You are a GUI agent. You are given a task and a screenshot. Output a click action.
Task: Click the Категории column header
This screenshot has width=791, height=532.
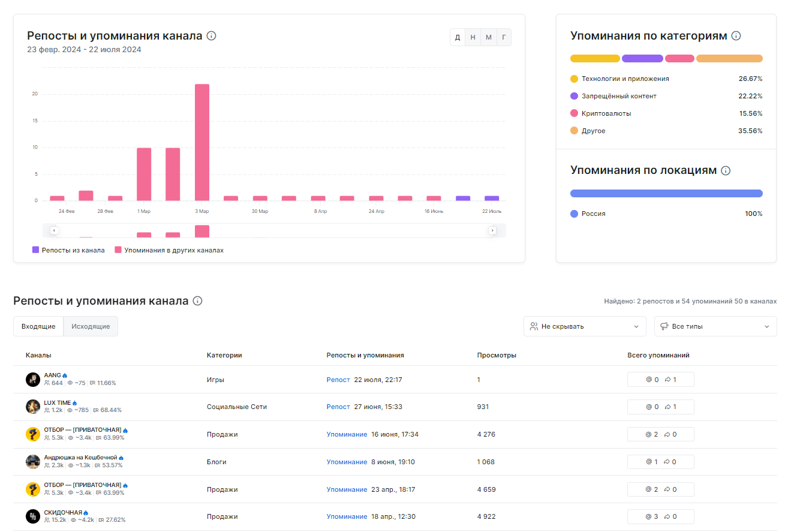pyautogui.click(x=224, y=355)
